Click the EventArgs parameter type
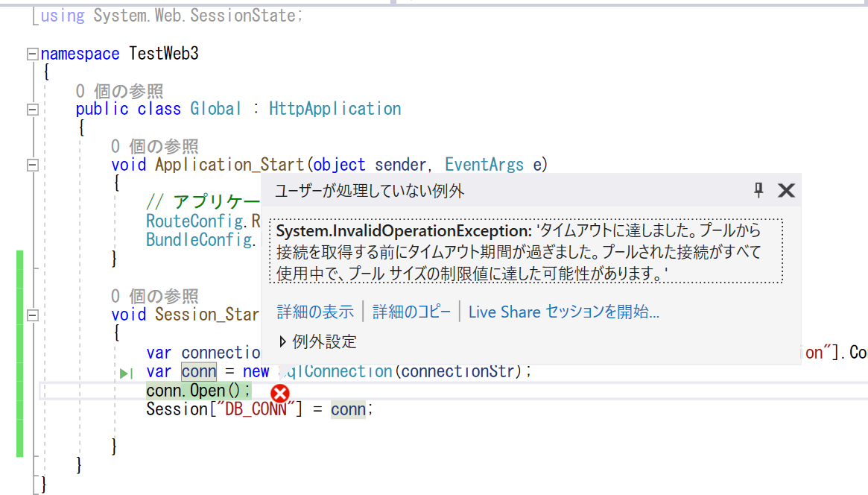 click(484, 165)
